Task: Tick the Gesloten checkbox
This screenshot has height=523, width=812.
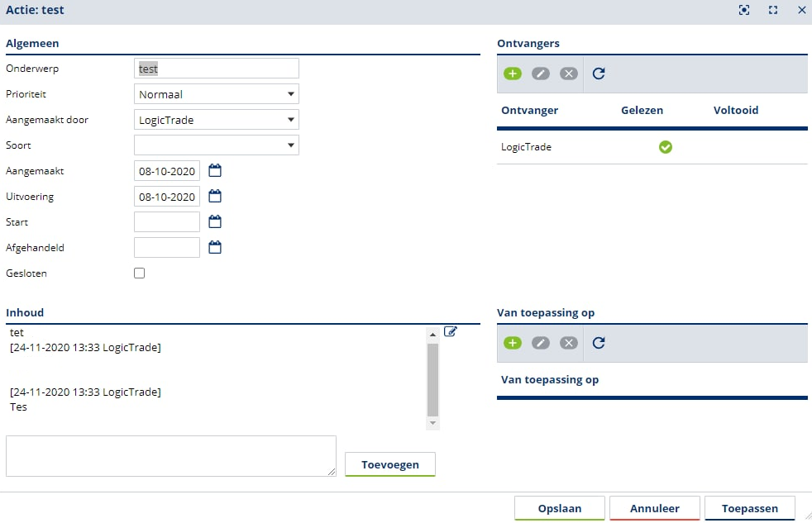Action: point(140,273)
